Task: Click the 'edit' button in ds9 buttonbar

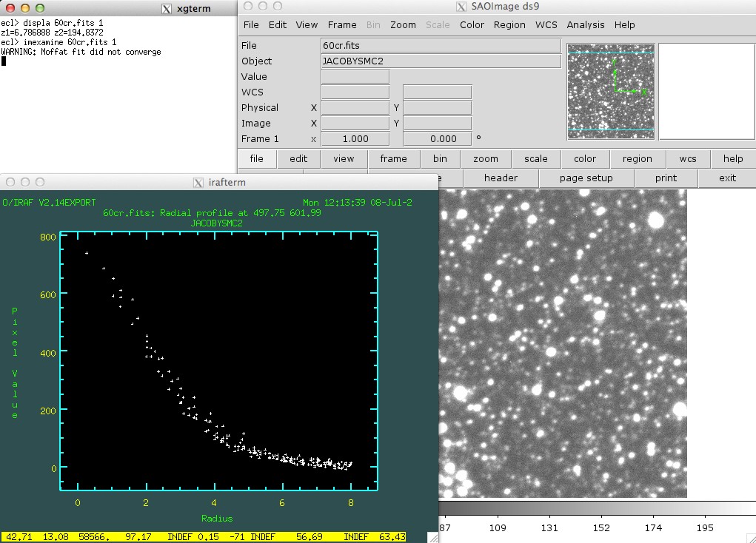Action: pos(298,158)
